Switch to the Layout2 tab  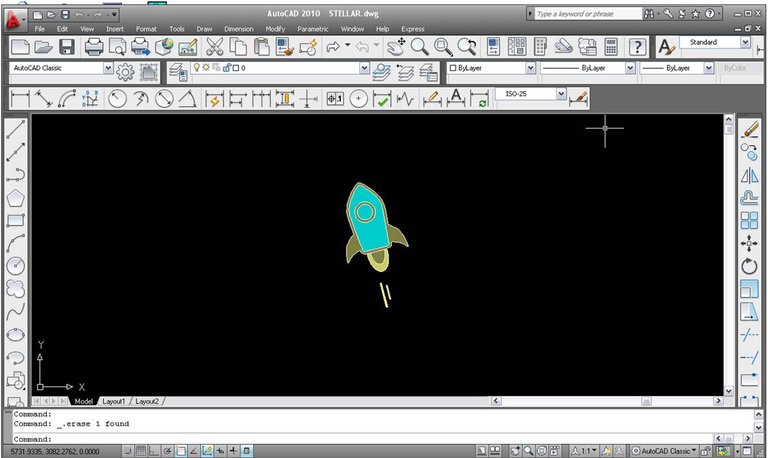[x=147, y=401]
